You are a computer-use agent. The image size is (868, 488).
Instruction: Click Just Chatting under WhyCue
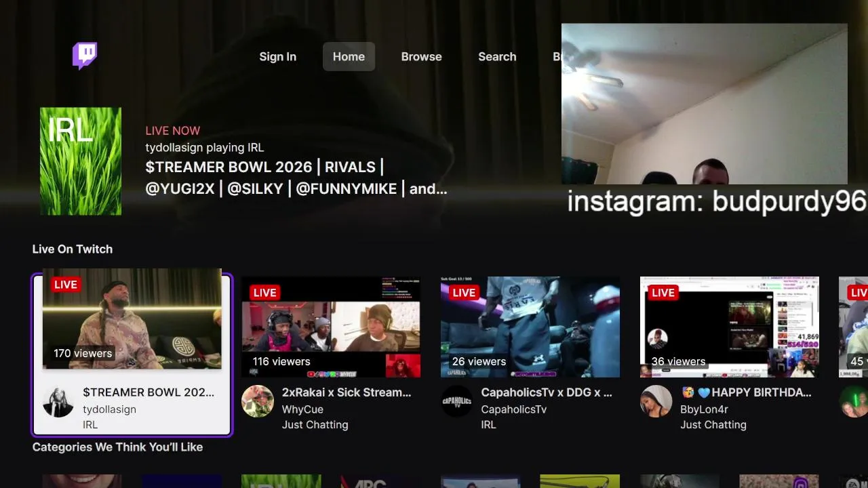(315, 425)
